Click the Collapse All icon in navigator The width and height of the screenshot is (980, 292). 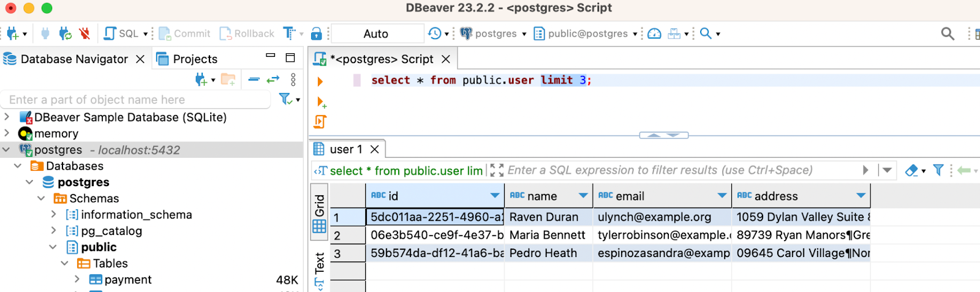coord(254,79)
